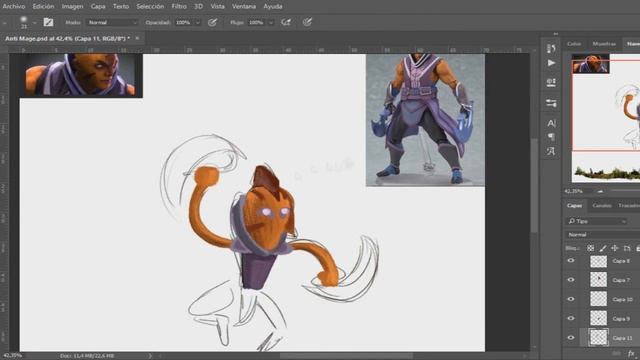Open the Archivo menu

13,6
